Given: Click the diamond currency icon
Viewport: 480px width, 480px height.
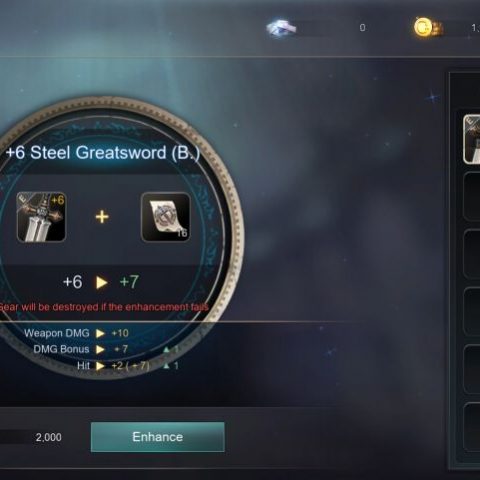Looking at the screenshot, I should 282,28.
